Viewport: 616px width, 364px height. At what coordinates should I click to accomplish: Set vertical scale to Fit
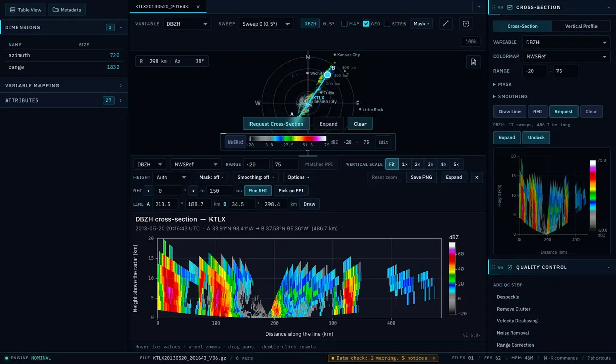pos(392,164)
